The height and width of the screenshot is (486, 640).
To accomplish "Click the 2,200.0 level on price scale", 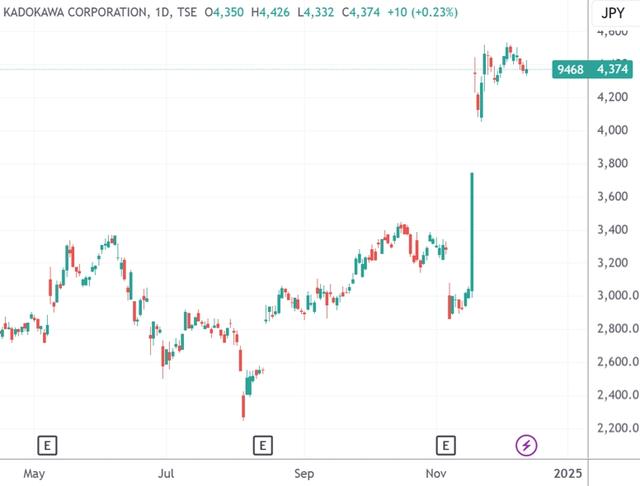I will [x=616, y=428].
